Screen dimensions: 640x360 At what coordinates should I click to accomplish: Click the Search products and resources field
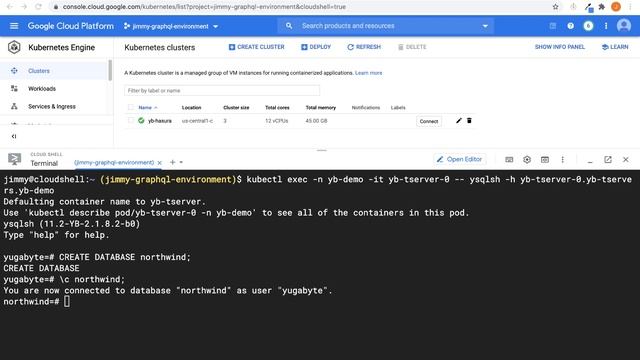385,26
